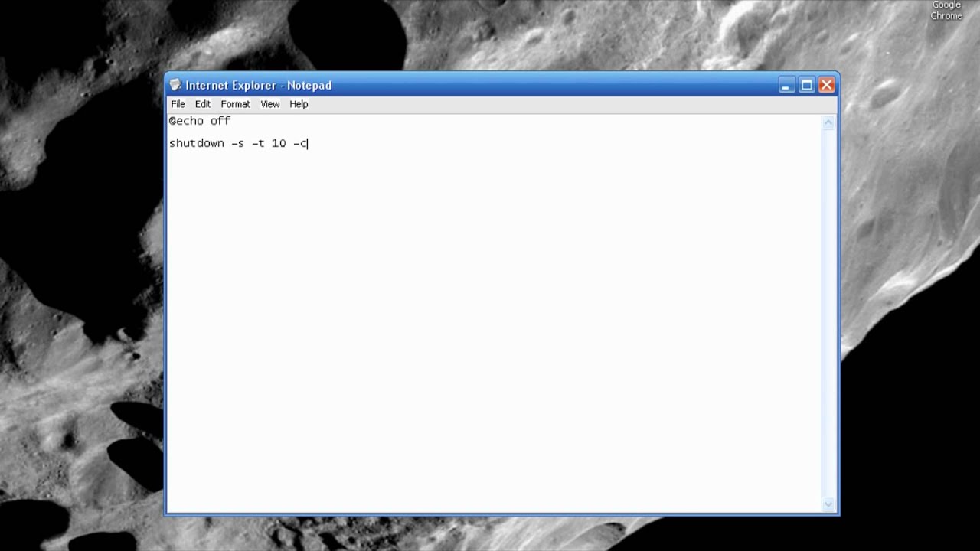
Task: Open the Edit menu
Action: [202, 104]
